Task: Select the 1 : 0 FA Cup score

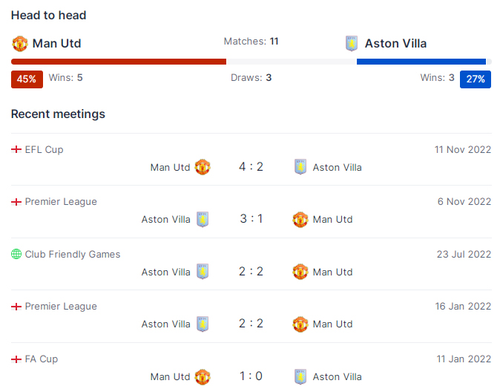Action: tap(251, 376)
